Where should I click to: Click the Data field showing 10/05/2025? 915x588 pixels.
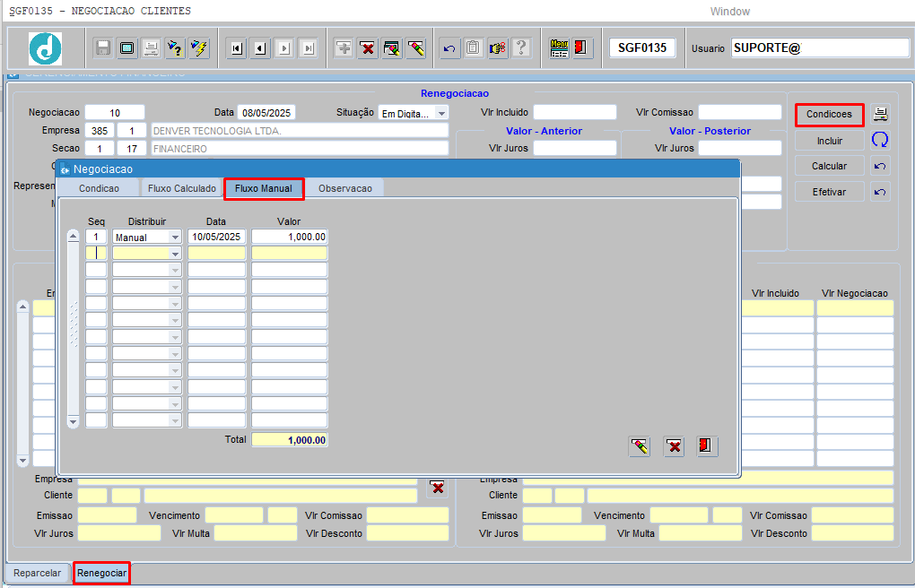click(216, 237)
